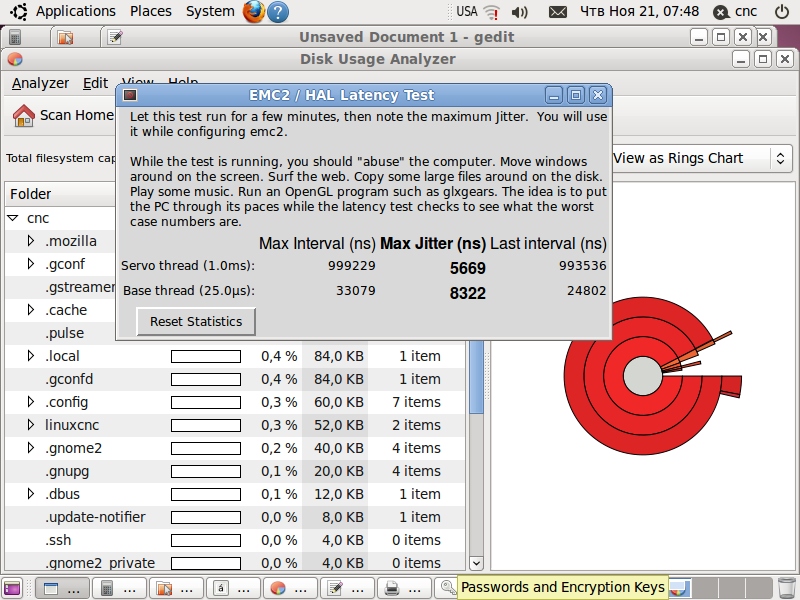This screenshot has width=800, height=600.
Task: Open the Analyzer menu
Action: pos(40,83)
